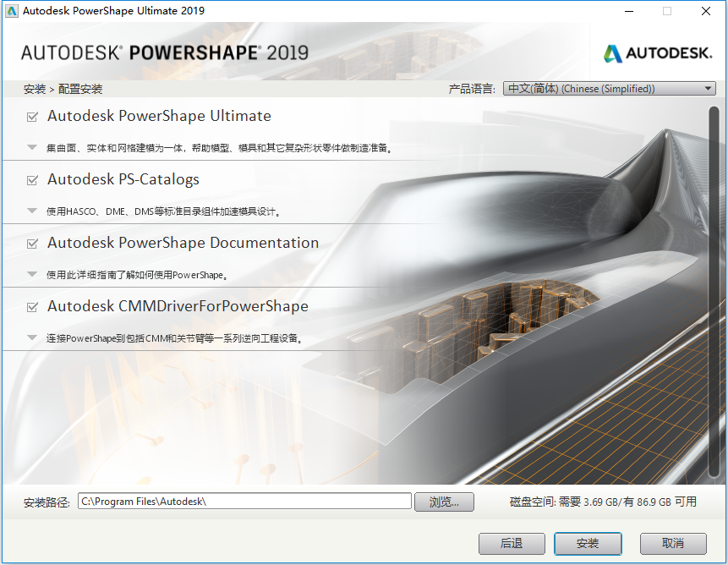Toggle the Autodesk PS-Catalogs checkbox
This screenshot has height=565, width=728.
32,180
